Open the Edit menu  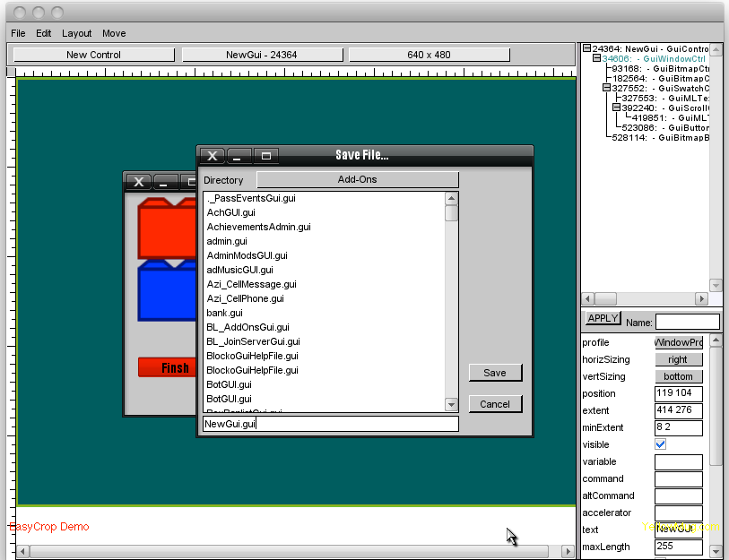[x=44, y=33]
